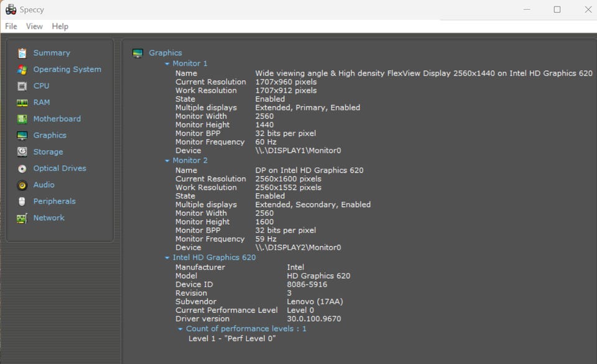Collapse the Monitor 2 section
The height and width of the screenshot is (364, 597).
coord(167,161)
